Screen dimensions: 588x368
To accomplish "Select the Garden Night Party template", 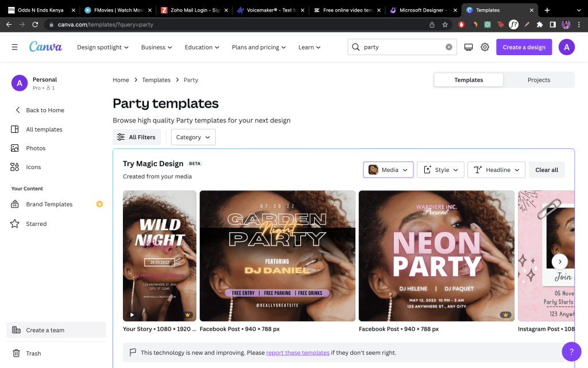I will pos(277,256).
